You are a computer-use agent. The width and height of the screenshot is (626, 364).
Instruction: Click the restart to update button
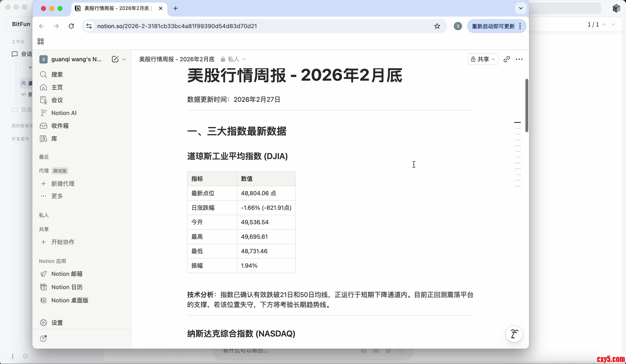[493, 26]
